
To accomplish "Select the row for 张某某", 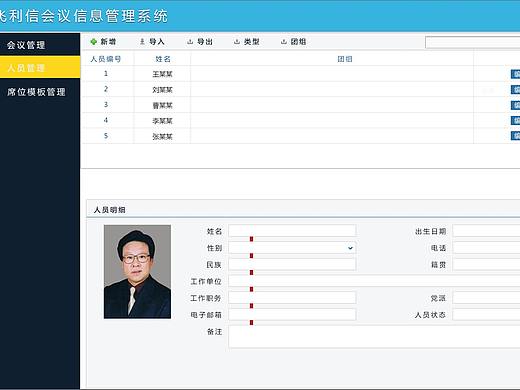I will (301, 136).
